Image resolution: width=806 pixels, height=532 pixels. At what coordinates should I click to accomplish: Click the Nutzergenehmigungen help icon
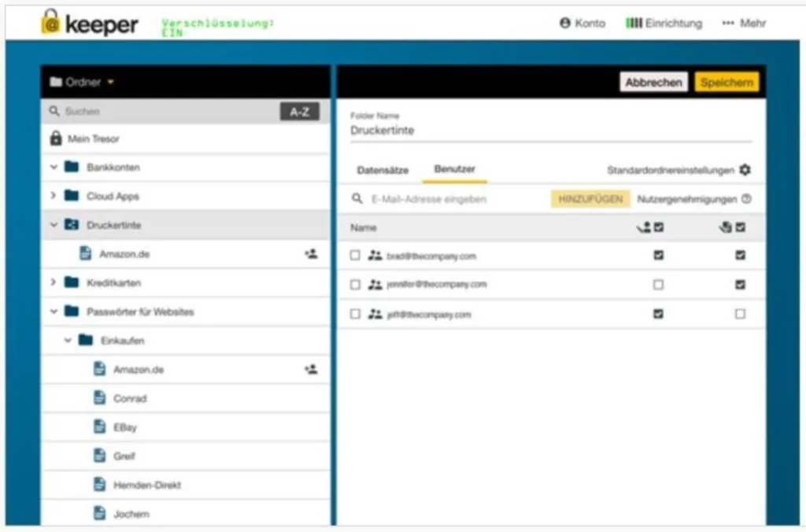(746, 199)
